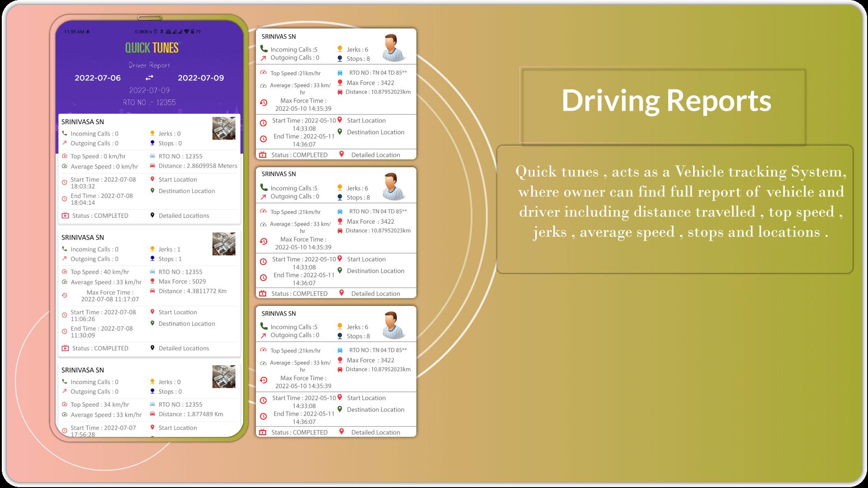Tap the jerks icon on the middle SRINIVAS SN card

click(x=340, y=188)
